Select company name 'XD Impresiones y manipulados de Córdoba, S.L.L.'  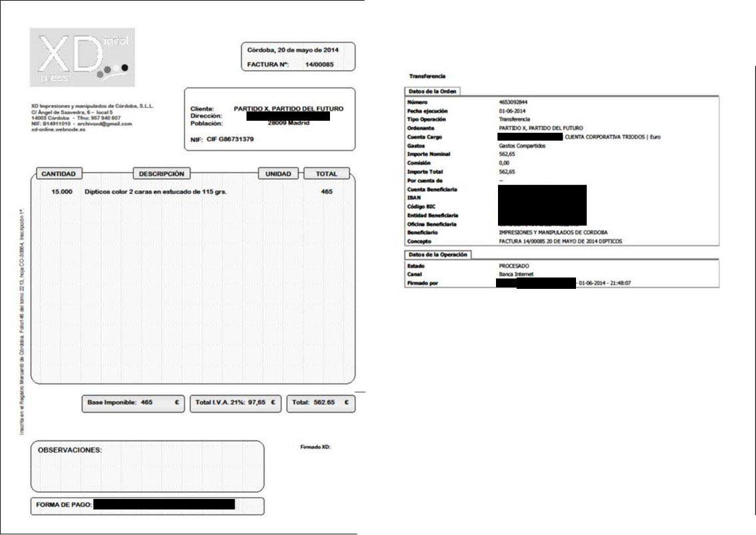click(93, 106)
